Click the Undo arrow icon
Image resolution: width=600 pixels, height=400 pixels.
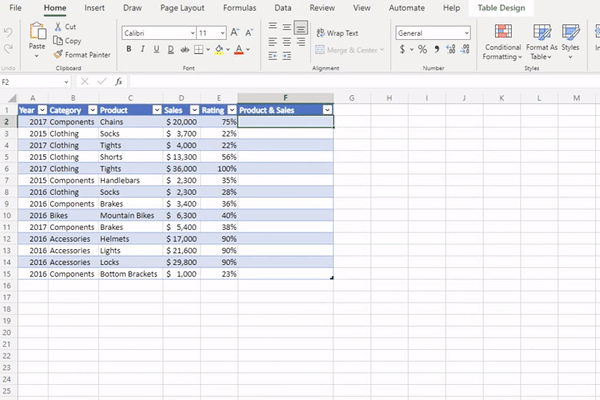coord(8,33)
